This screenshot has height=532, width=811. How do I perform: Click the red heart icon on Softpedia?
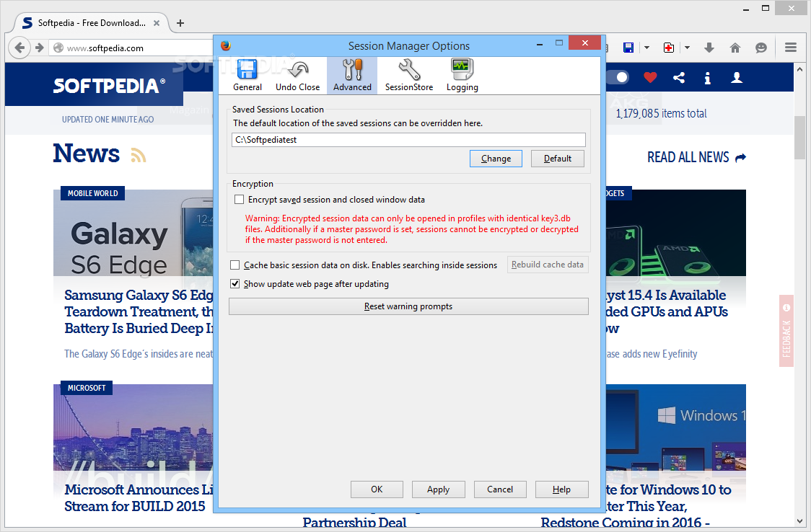650,77
